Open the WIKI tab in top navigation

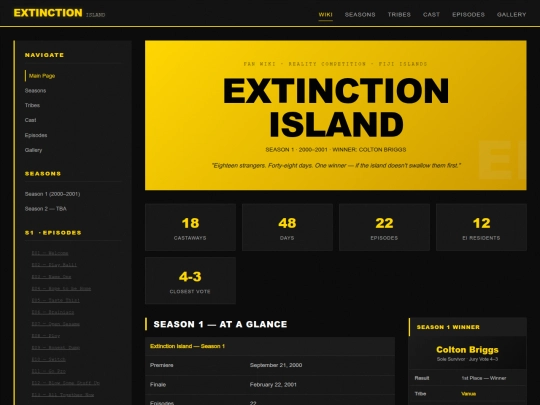pos(325,14)
